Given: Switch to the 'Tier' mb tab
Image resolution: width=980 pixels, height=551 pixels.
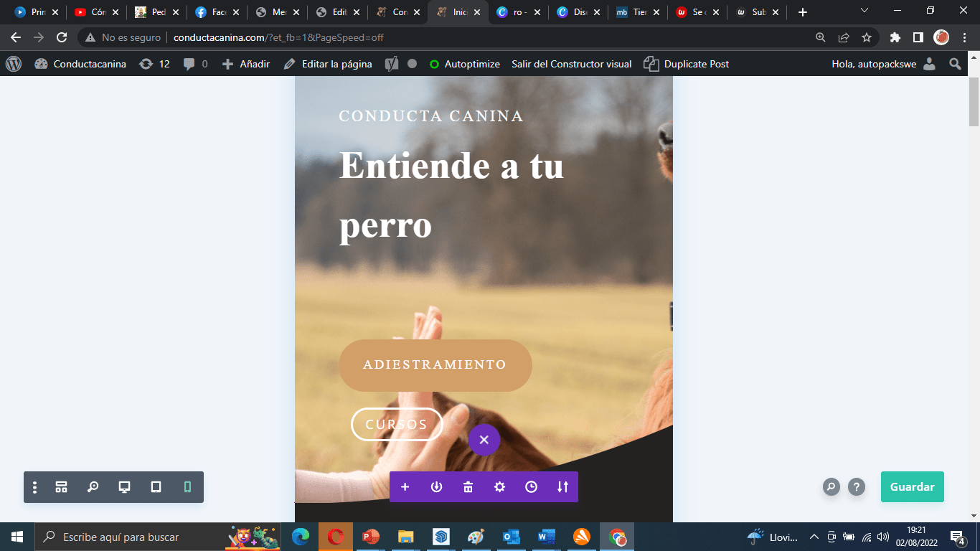Looking at the screenshot, I should (639, 12).
